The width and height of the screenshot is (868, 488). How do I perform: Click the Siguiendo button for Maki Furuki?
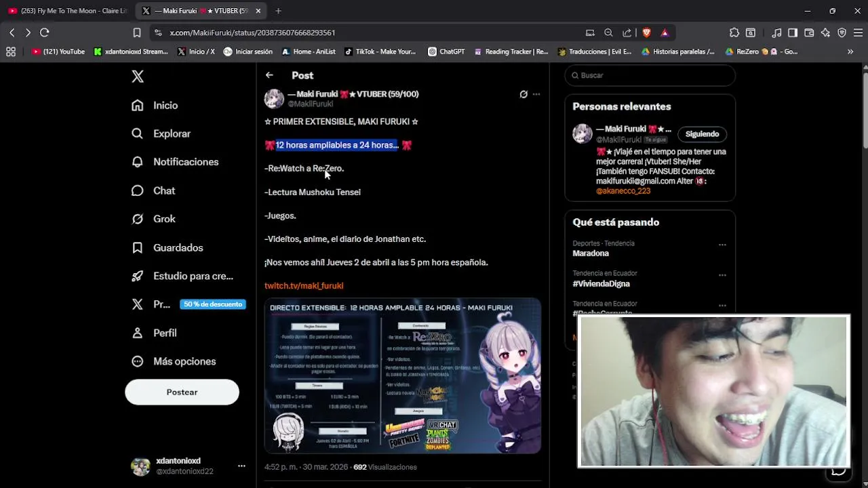[702, 134]
